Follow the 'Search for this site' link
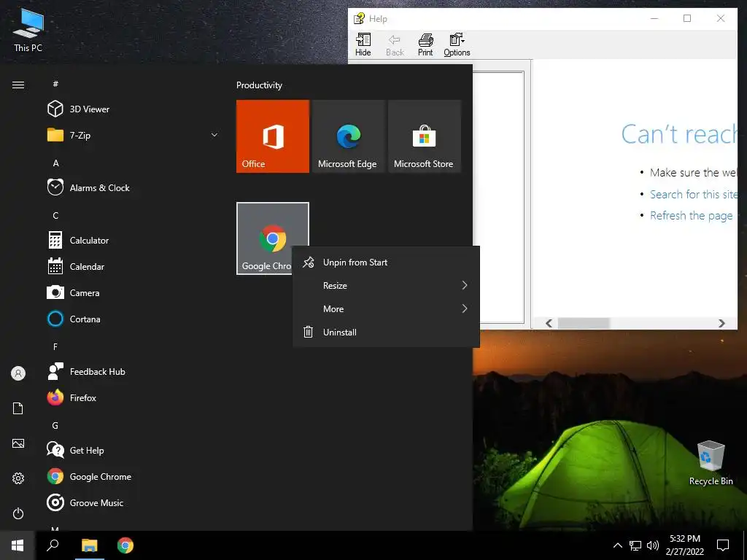The width and height of the screenshot is (747, 560). pyautogui.click(x=694, y=194)
